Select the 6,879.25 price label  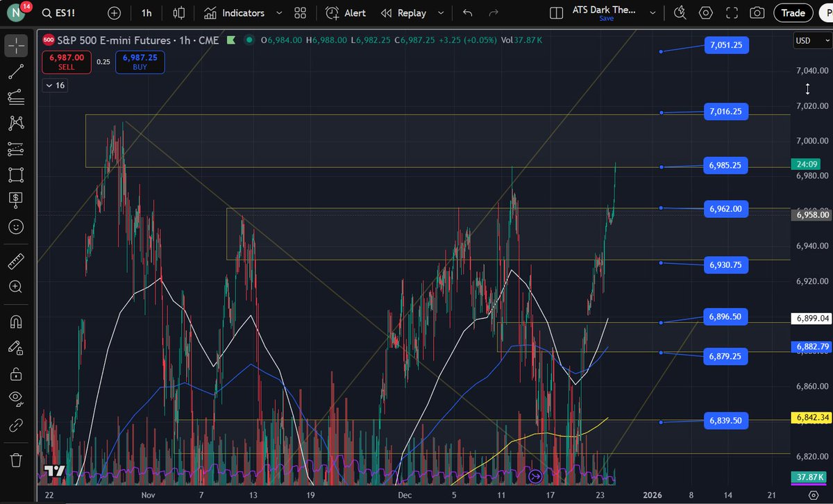tap(726, 355)
